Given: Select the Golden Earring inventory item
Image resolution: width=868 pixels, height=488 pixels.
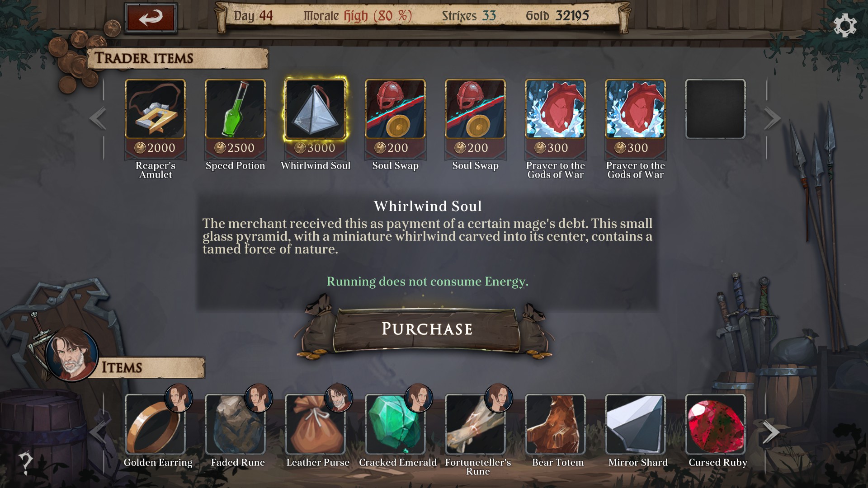Looking at the screenshot, I should point(155,424).
